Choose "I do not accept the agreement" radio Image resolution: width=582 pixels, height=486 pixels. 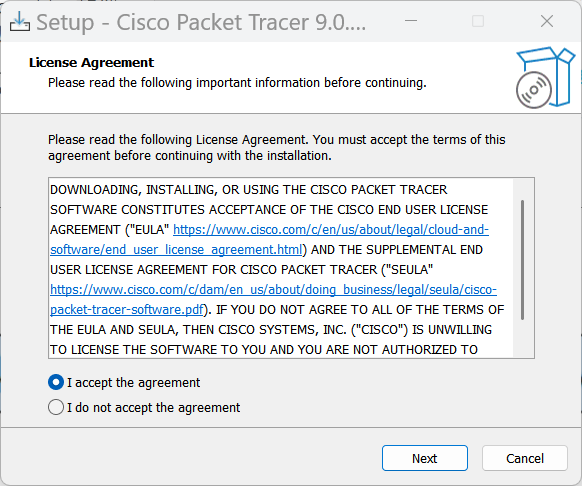(56, 407)
